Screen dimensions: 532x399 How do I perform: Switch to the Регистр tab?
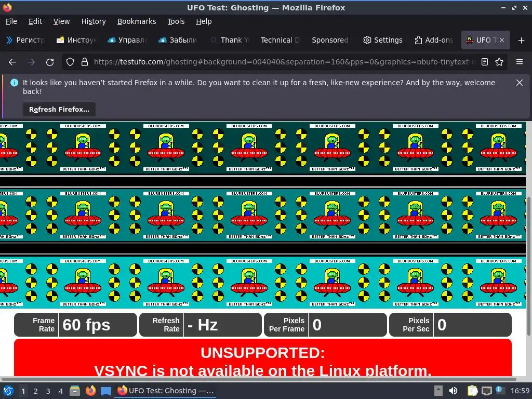click(25, 40)
